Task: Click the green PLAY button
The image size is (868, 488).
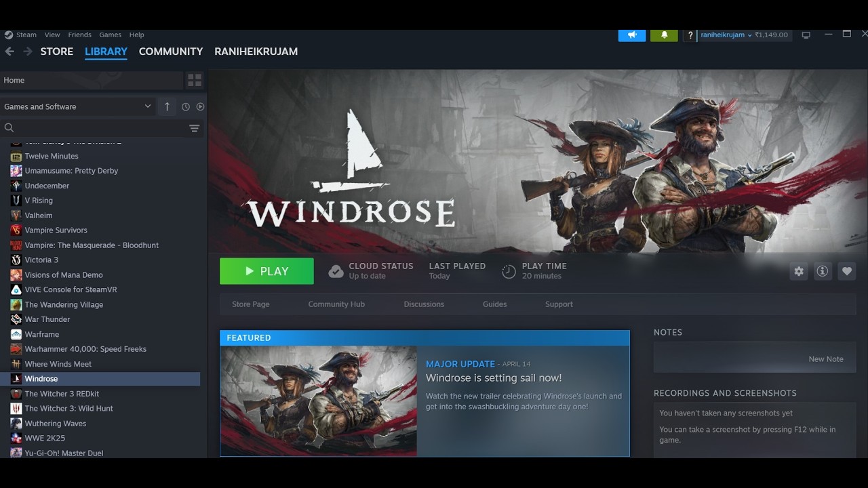Action: click(x=267, y=271)
